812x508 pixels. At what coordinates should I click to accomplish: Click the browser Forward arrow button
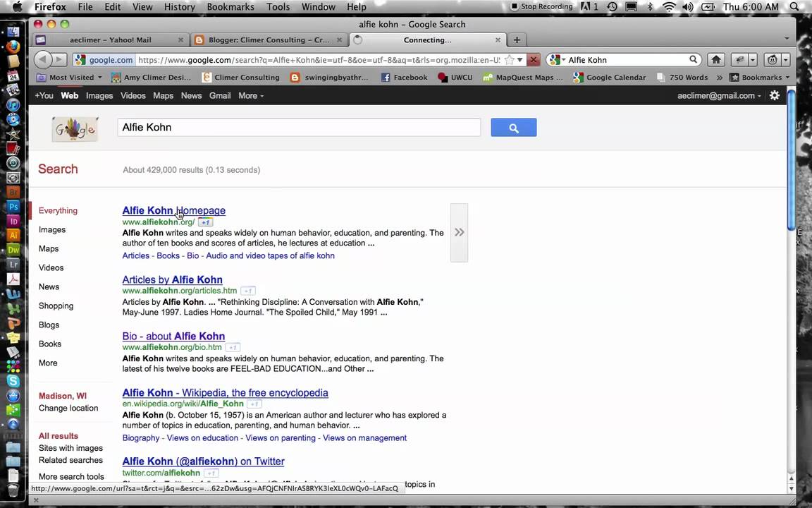(x=60, y=59)
